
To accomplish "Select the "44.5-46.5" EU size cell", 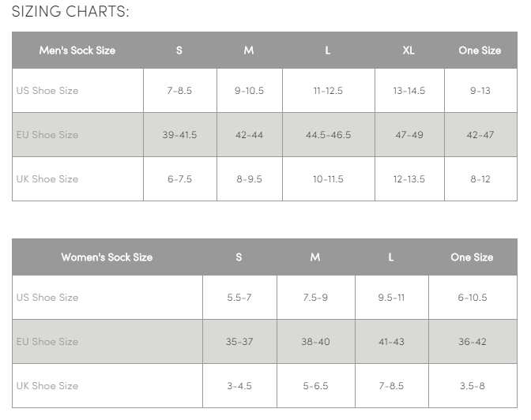I will coord(328,135).
